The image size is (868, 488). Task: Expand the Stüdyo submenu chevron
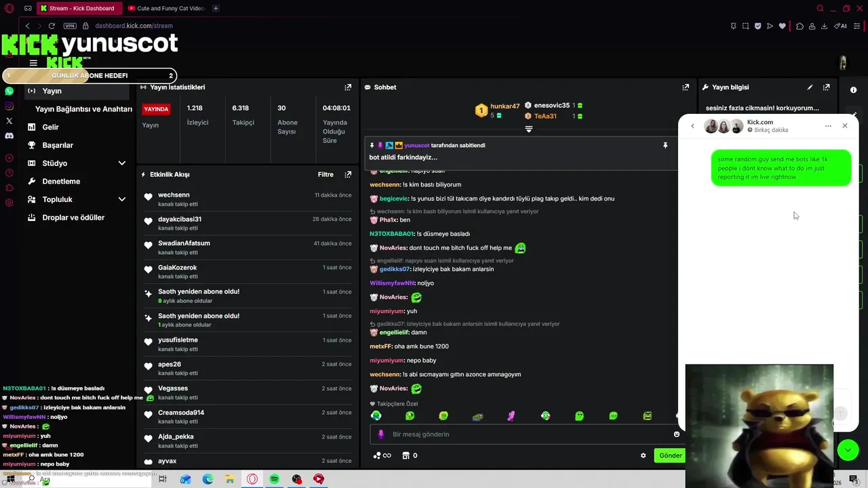pos(122,163)
